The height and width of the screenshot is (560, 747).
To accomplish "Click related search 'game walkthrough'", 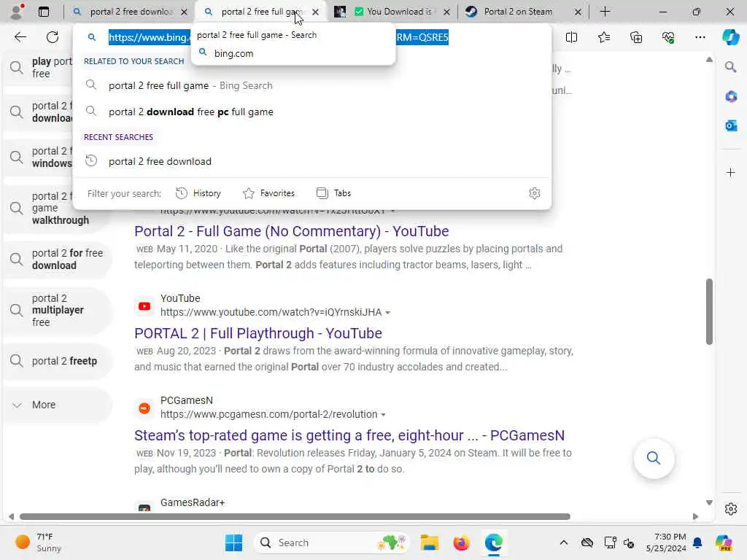I will tap(58, 208).
